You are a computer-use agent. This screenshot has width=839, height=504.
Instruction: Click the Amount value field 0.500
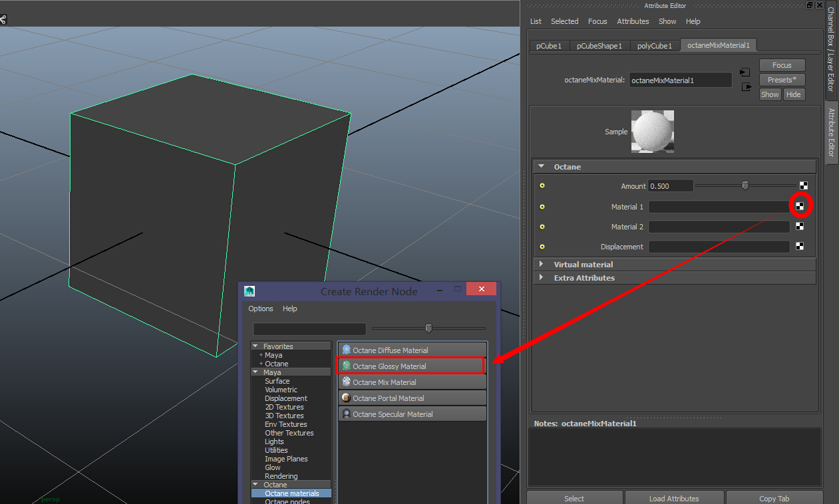pos(671,186)
